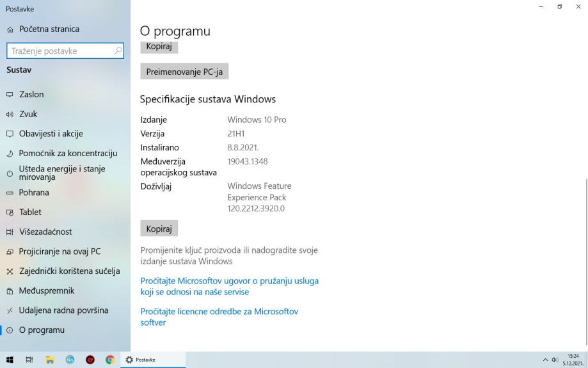
Task: Open Task View from the taskbar
Action: click(x=29, y=360)
